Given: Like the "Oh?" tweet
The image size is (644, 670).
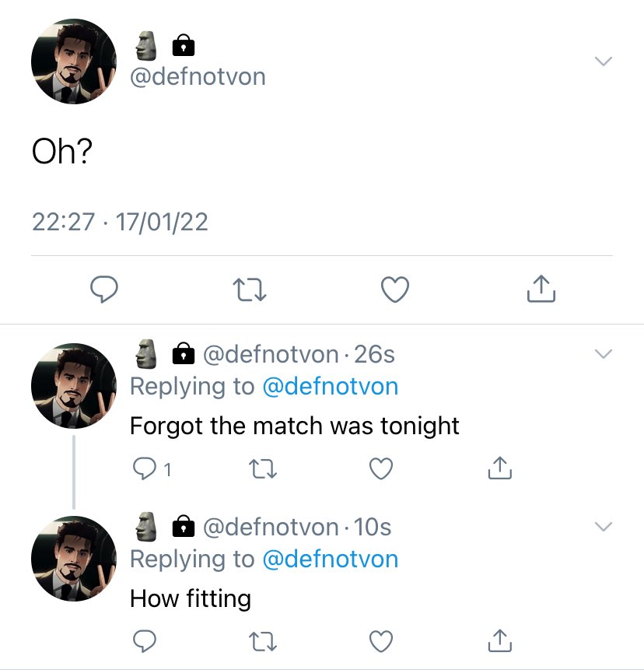Looking at the screenshot, I should [x=395, y=289].
